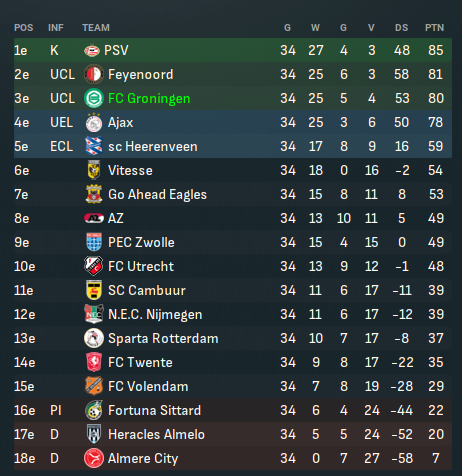Select the FC Groningen green logo
462x476 pixels.
point(94,98)
